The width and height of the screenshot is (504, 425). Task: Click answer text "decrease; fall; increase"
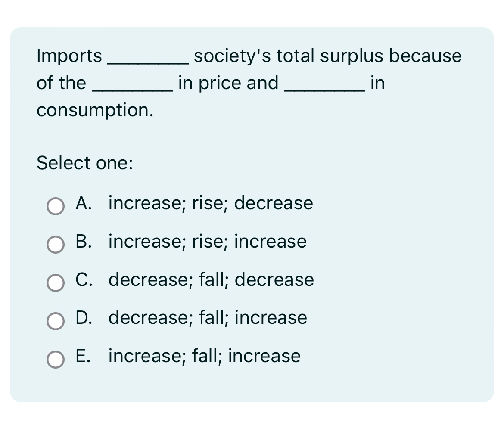click(x=208, y=318)
